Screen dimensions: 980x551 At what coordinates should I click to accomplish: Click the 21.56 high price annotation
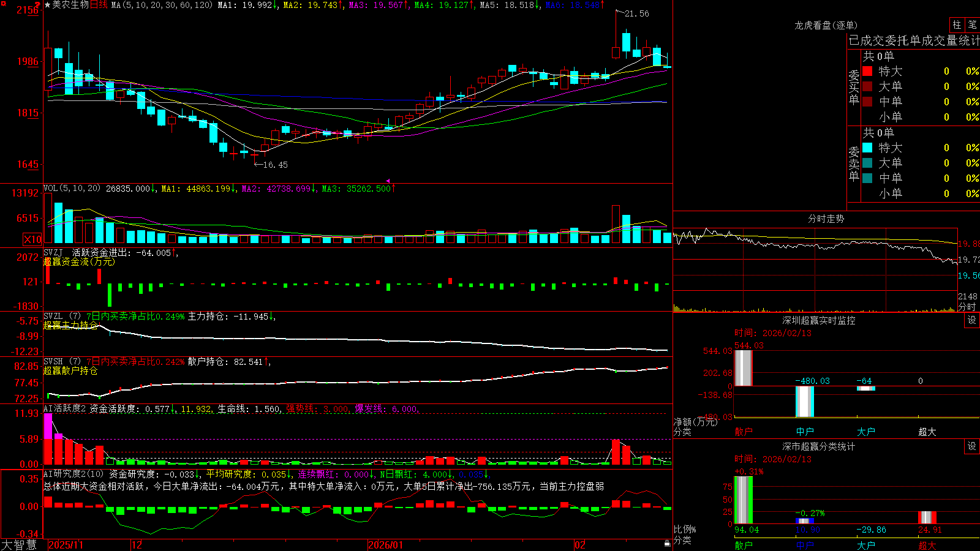636,13
